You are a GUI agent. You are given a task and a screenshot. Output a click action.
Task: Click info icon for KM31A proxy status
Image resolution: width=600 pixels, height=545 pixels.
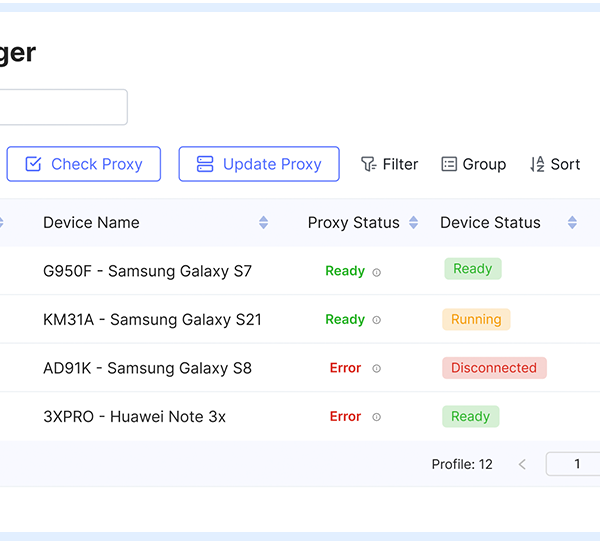click(x=377, y=320)
